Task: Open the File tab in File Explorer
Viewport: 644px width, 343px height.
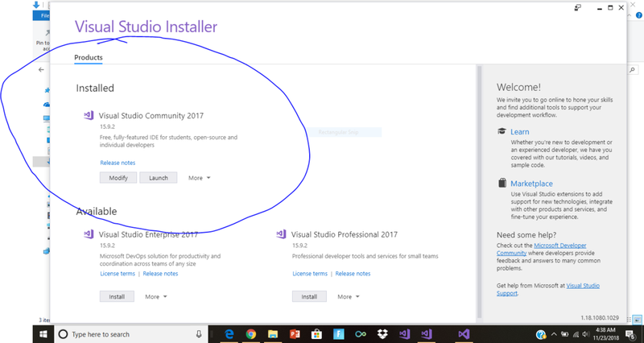Action: [x=42, y=15]
